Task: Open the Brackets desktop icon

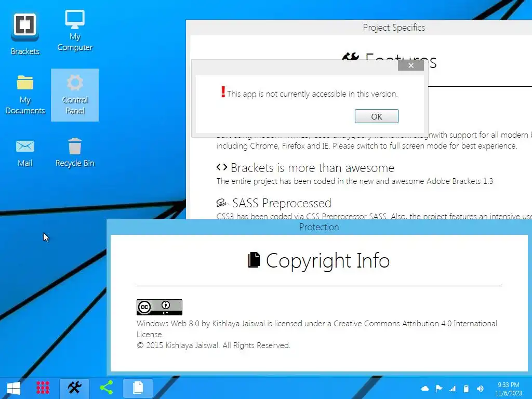Action: click(x=25, y=34)
